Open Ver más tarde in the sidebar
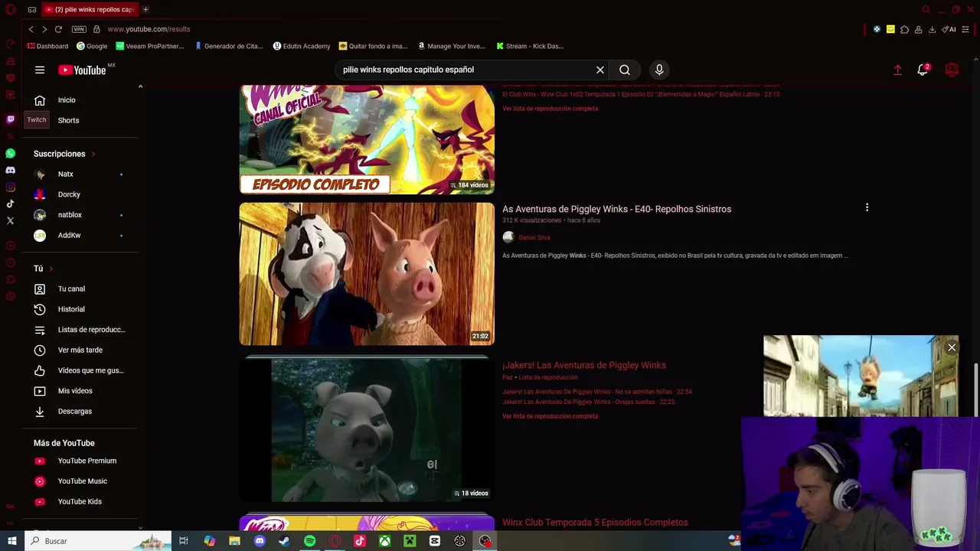Image resolution: width=980 pixels, height=551 pixels. click(x=80, y=350)
